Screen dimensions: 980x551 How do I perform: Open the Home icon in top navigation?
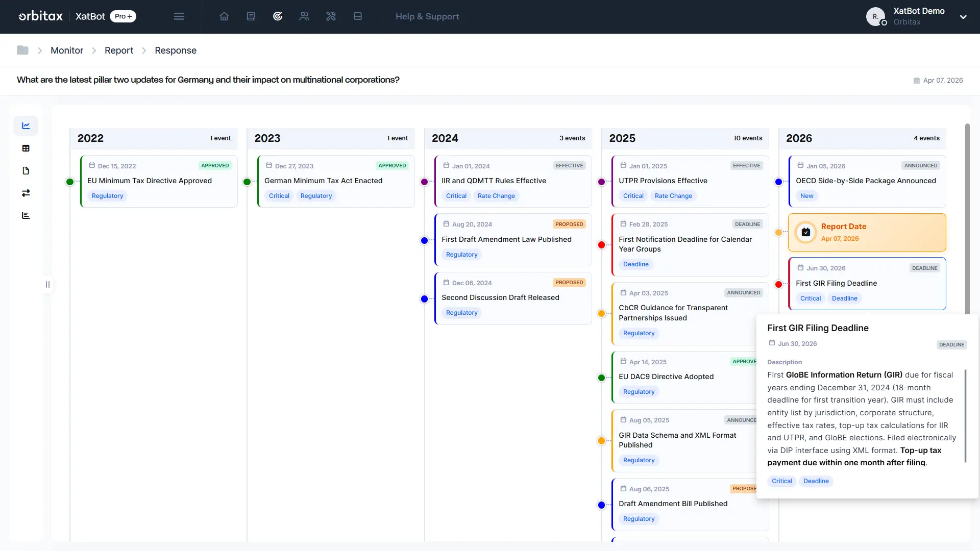(224, 16)
